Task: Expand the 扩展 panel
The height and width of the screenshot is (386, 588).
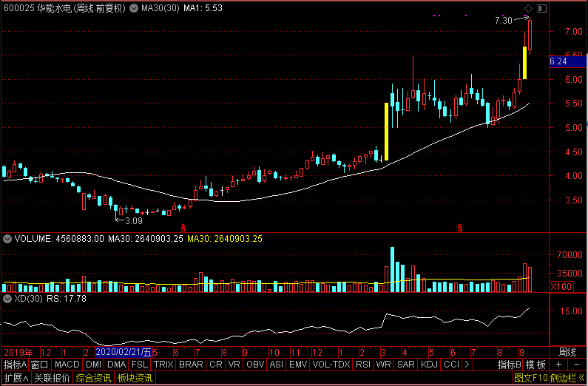Action: (16, 378)
